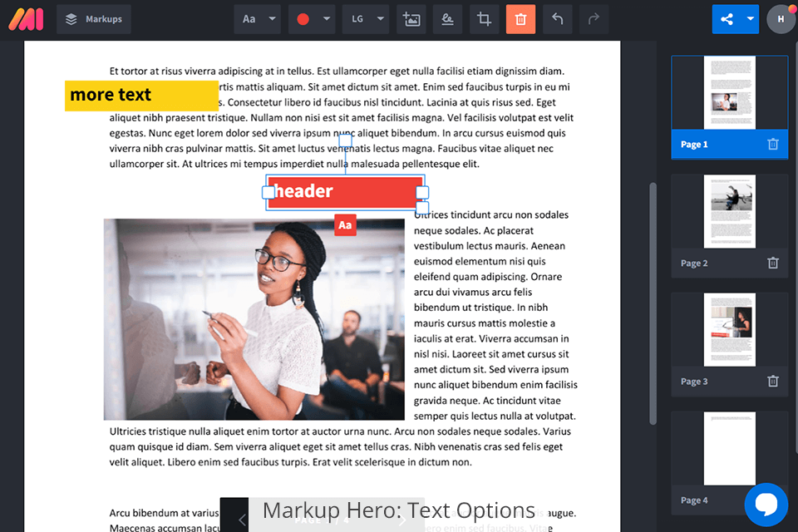The image size is (798, 532).
Task: Click the Page 3 label
Action: point(694,382)
